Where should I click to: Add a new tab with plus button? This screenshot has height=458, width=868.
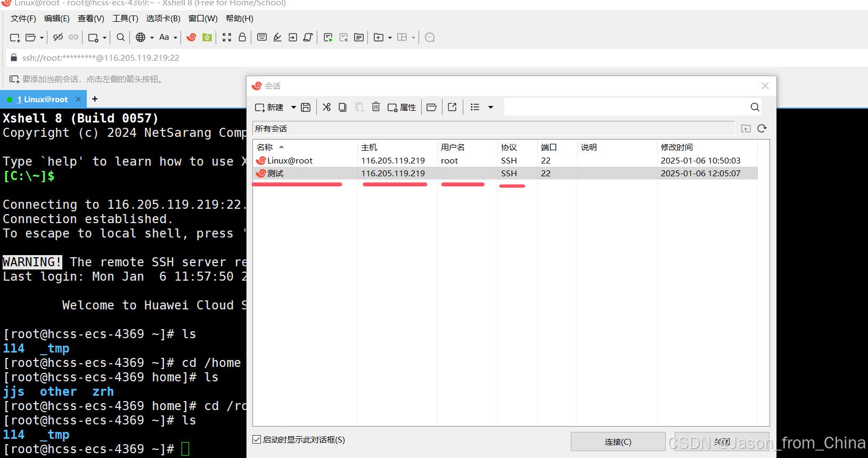click(95, 99)
